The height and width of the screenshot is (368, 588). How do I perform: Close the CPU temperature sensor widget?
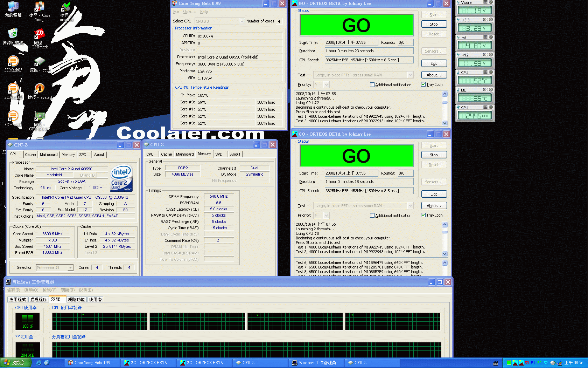(x=491, y=72)
